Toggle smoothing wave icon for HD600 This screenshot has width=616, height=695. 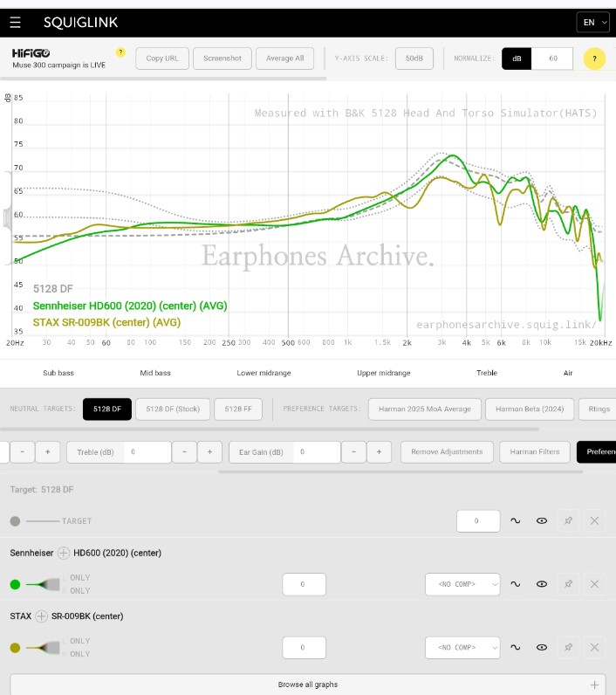tap(516, 584)
